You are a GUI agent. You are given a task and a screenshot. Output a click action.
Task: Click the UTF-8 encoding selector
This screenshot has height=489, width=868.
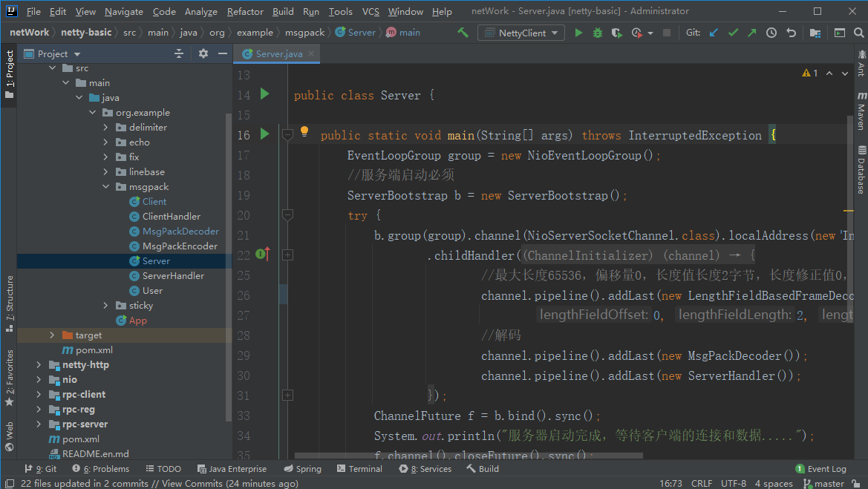click(x=734, y=484)
